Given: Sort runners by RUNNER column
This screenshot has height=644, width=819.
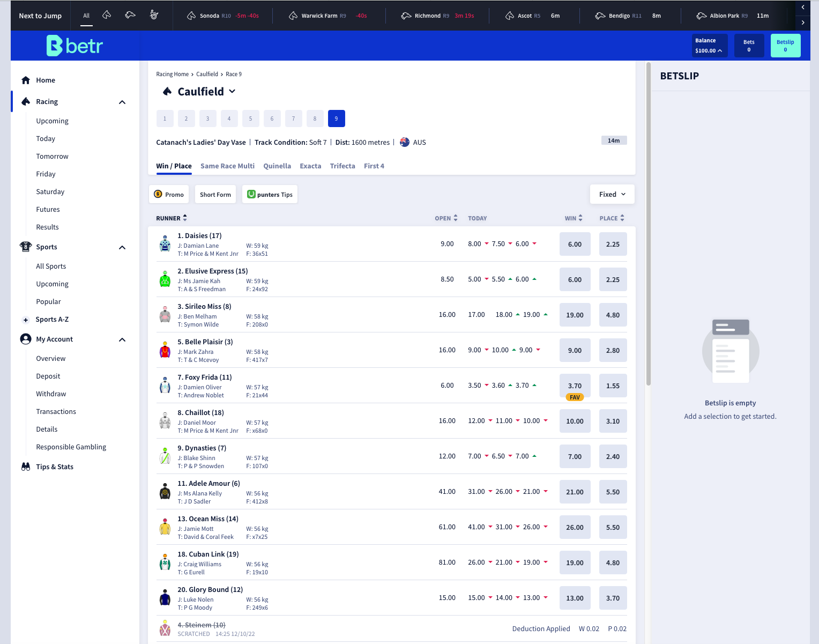Looking at the screenshot, I should 172,218.
